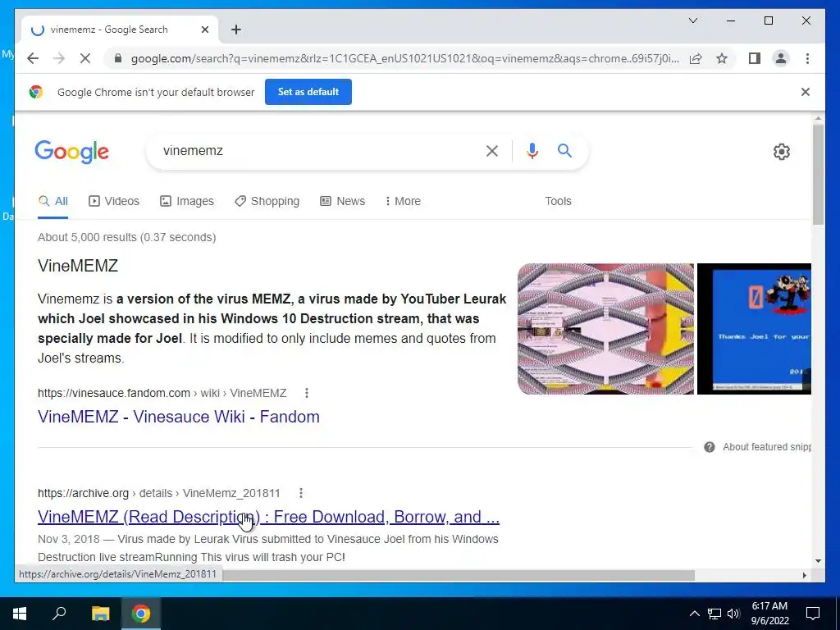Open the Windows Start menu
The width and height of the screenshot is (840, 630).
coord(20,614)
